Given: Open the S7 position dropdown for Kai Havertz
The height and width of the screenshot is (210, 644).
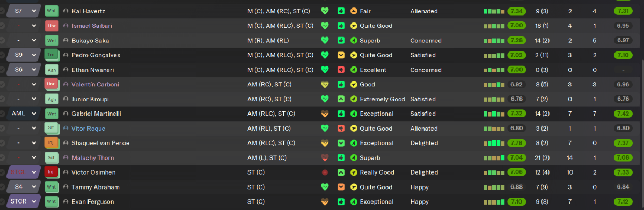Looking at the screenshot, I should [x=24, y=11].
